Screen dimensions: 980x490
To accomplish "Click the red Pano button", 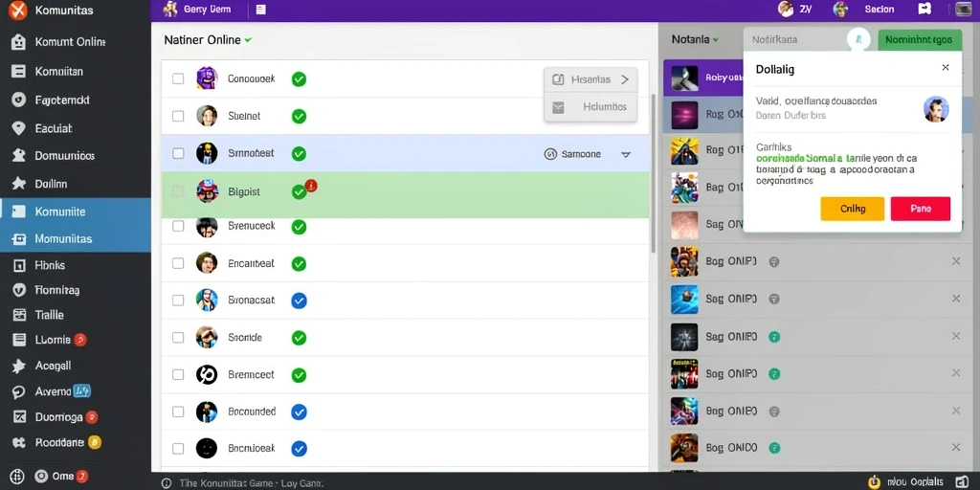I will [921, 209].
